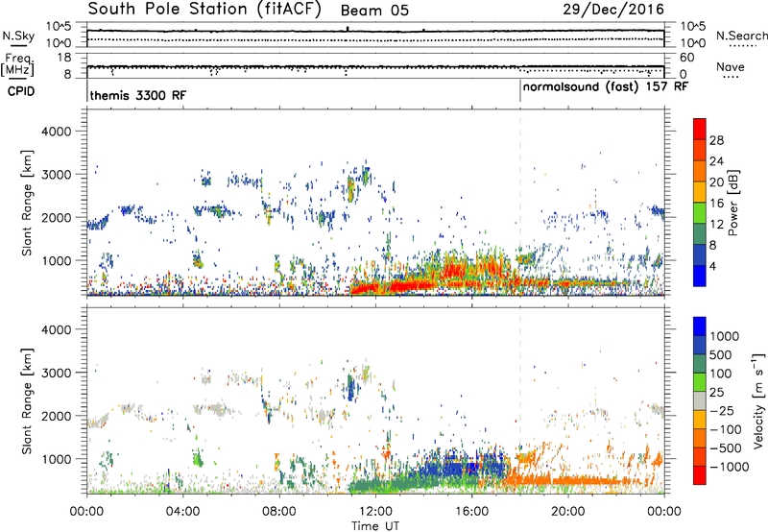Select 'normalsound (fast) 157 RF' CPID text

point(606,86)
